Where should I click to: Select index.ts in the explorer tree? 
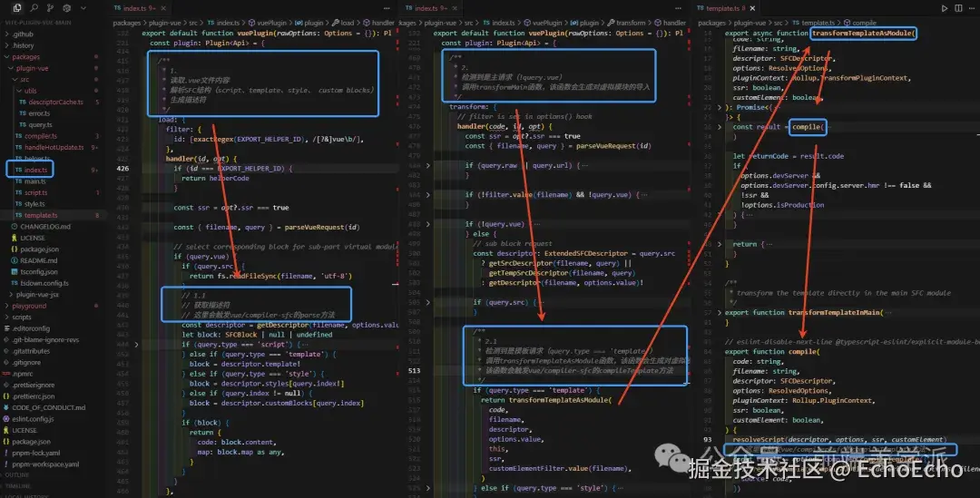[x=35, y=170]
